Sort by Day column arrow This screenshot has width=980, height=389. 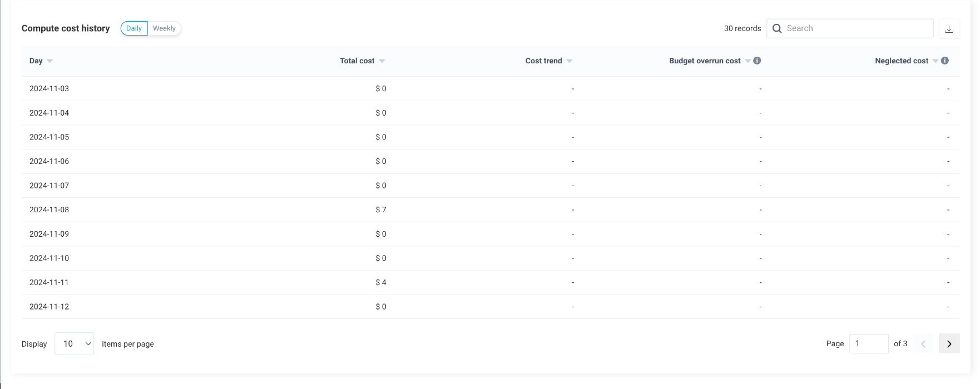click(50, 61)
